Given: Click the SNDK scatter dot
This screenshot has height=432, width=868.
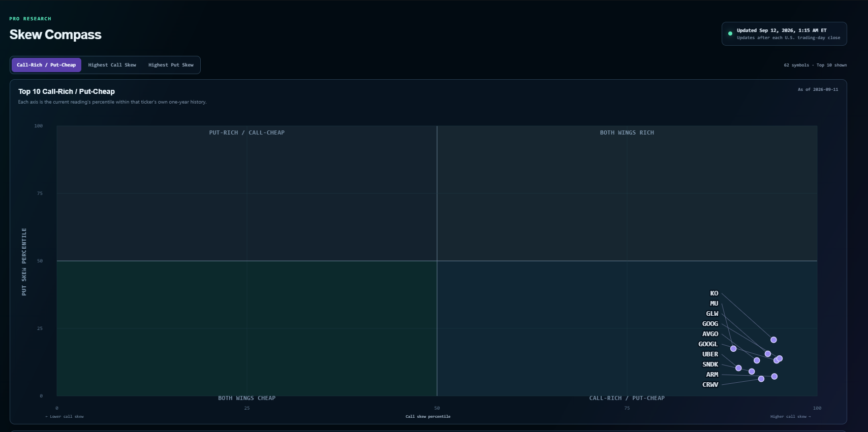Looking at the screenshot, I should pos(752,372).
